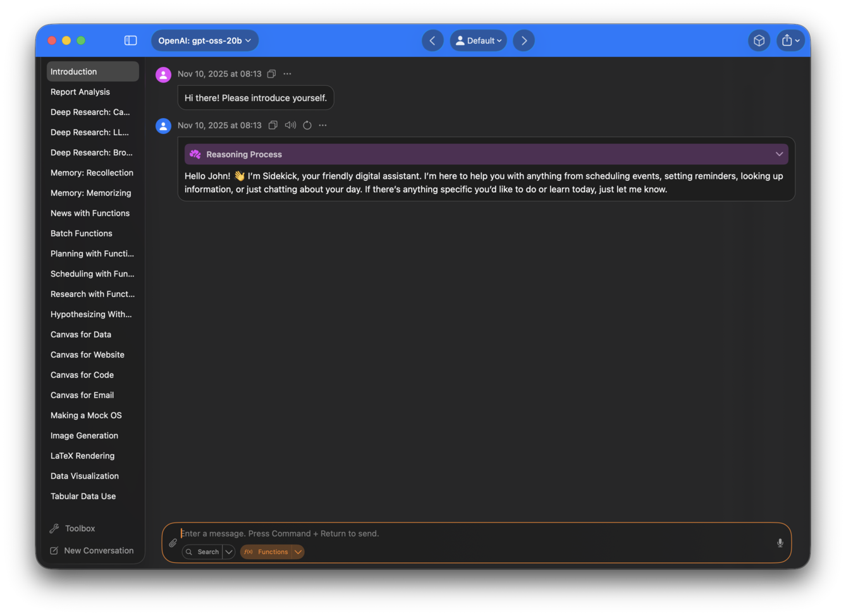Start voice input with the microphone
This screenshot has height=616, width=846.
click(780, 543)
